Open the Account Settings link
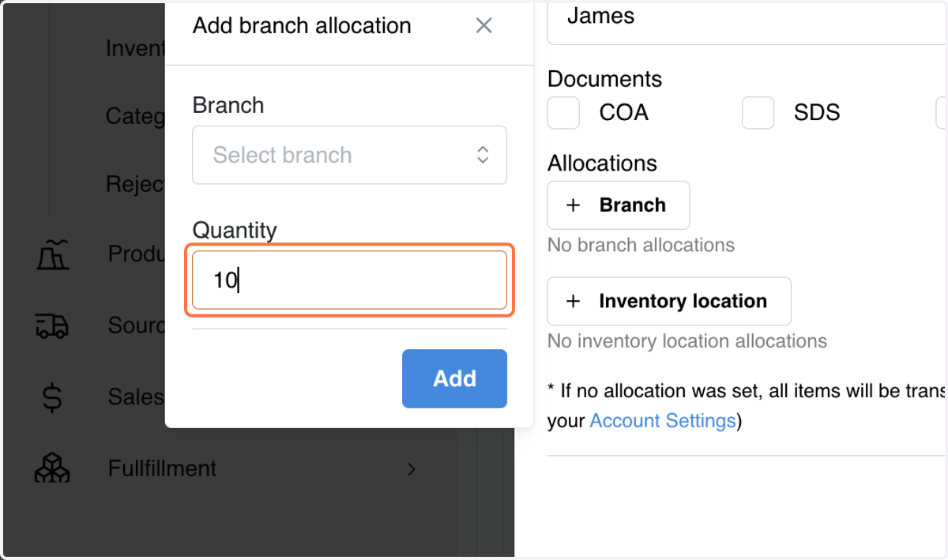Viewport: 948px width, 560px height. tap(663, 420)
